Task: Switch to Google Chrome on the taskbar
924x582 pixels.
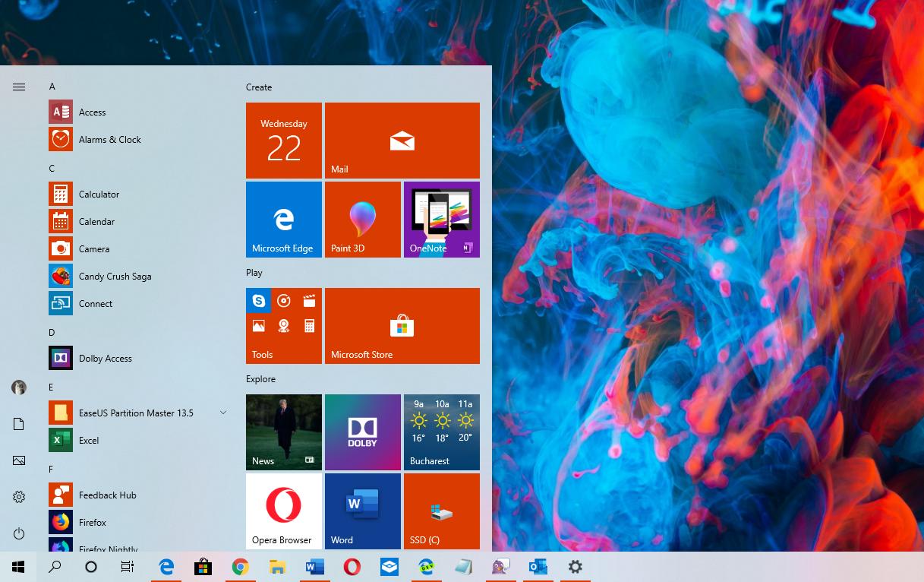Action: [241, 567]
